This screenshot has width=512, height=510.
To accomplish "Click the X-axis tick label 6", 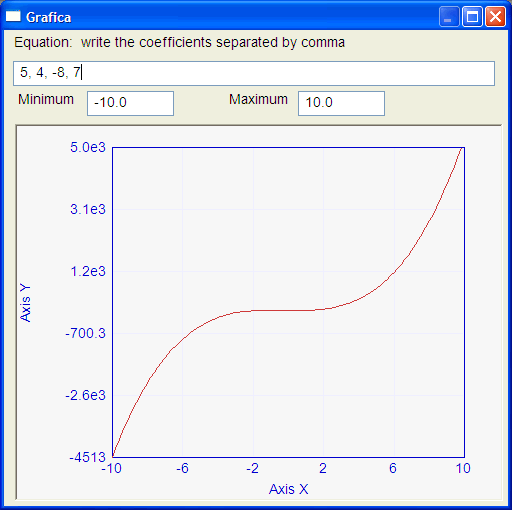I will (393, 469).
